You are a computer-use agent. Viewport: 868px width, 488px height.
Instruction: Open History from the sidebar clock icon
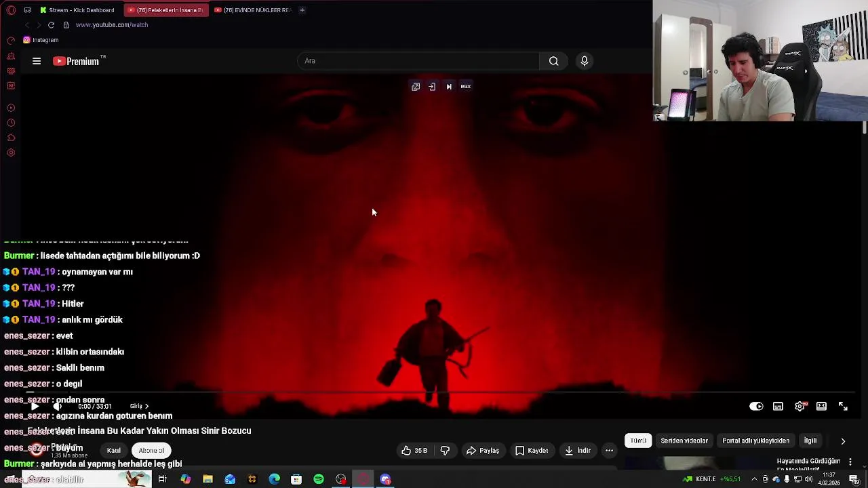[x=11, y=123]
